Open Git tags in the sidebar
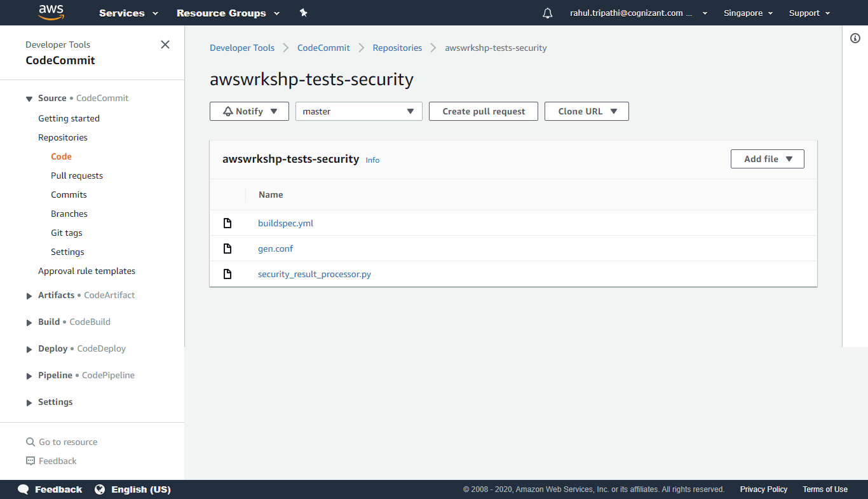The image size is (868, 499). pos(67,233)
